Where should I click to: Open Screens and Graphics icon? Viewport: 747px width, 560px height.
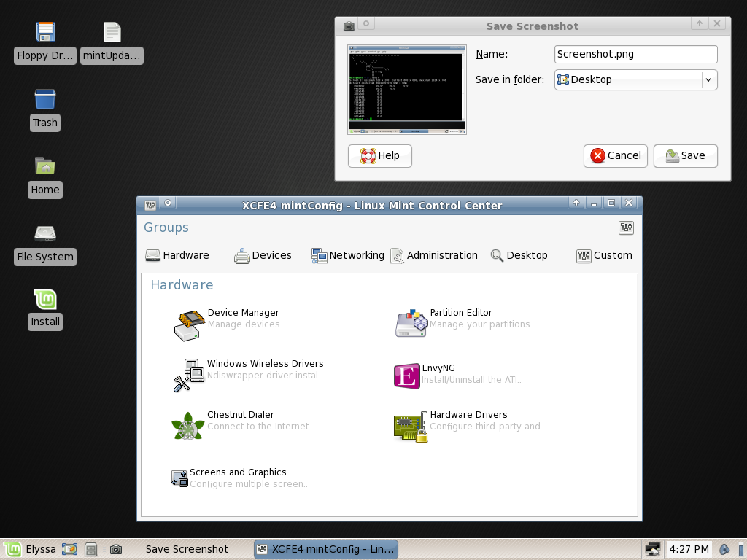[179, 478]
